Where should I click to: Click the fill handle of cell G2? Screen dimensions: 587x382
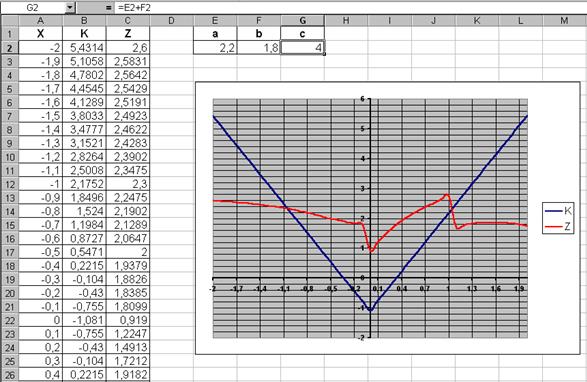click(x=324, y=54)
